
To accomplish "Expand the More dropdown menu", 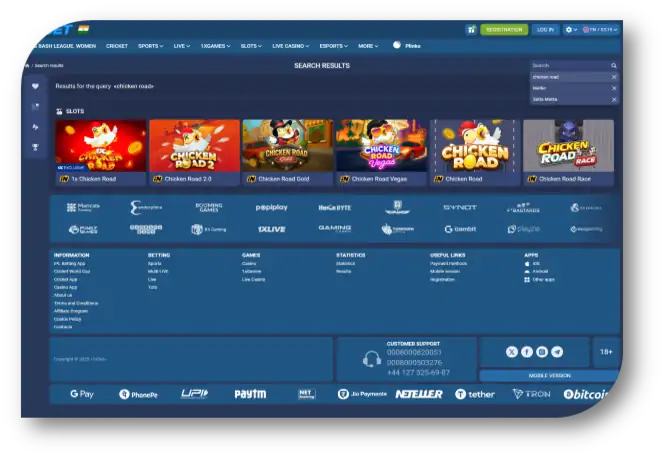I will [368, 46].
